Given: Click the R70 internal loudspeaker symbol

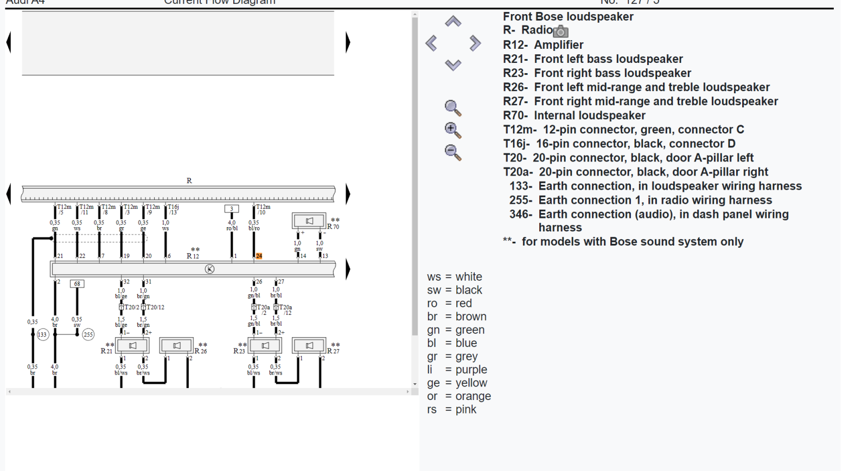Looking at the screenshot, I should (x=309, y=221).
